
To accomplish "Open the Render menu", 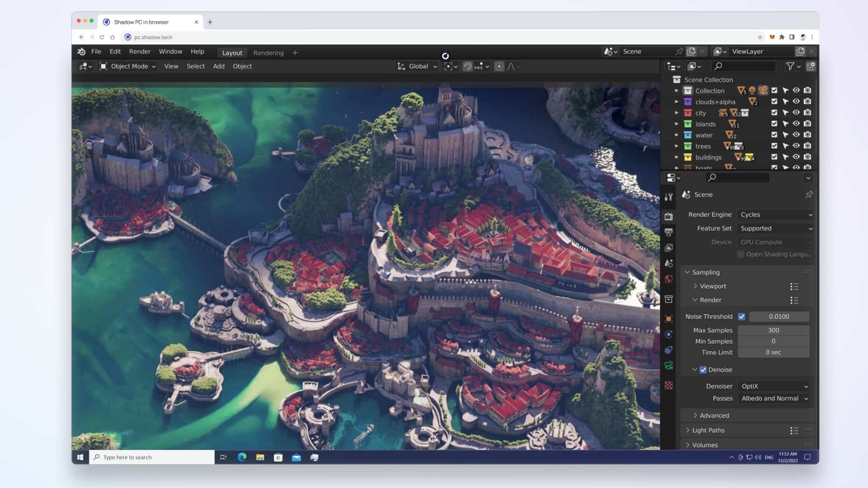I will click(x=140, y=52).
